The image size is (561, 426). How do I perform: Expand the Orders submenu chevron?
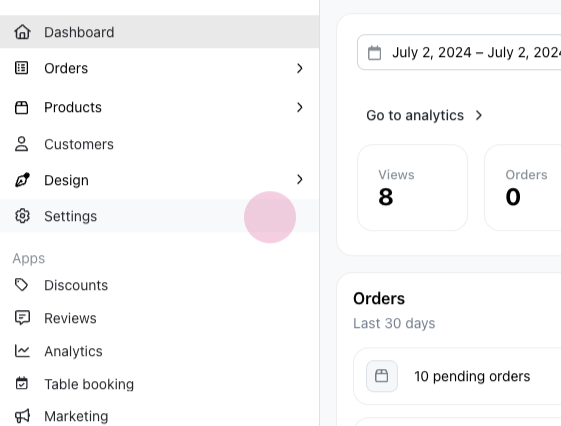click(300, 68)
